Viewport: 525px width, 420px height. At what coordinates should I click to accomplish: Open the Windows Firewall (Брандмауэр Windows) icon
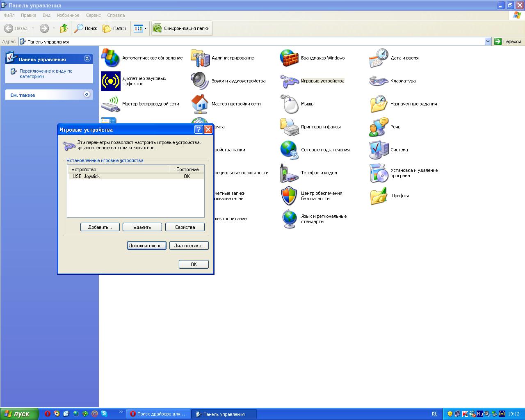point(289,58)
